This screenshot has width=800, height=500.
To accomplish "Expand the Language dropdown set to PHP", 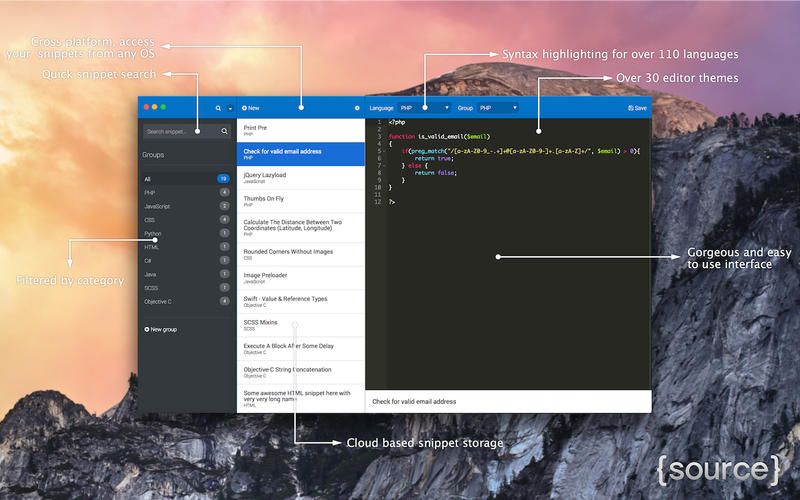I will tap(424, 108).
